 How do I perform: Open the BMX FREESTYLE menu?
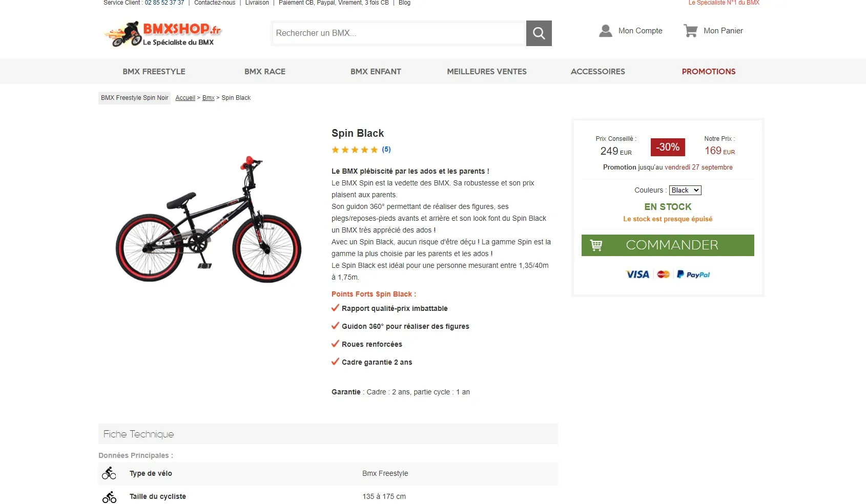[x=154, y=72]
